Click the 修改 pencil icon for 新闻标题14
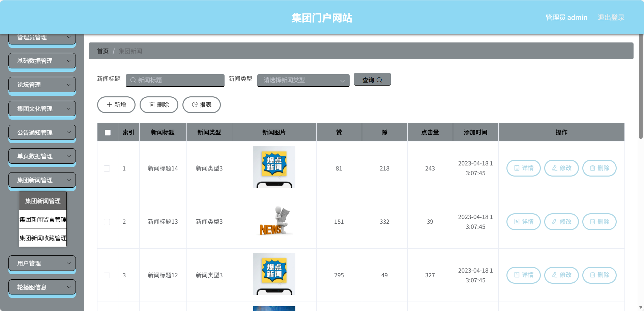644x311 pixels. pyautogui.click(x=555, y=168)
